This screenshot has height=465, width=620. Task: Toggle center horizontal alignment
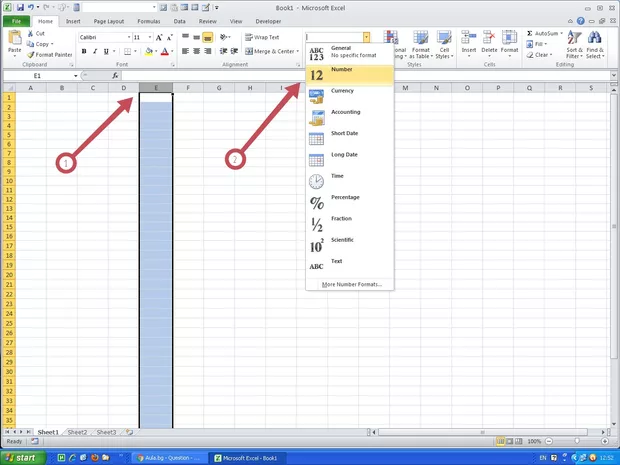[x=197, y=51]
